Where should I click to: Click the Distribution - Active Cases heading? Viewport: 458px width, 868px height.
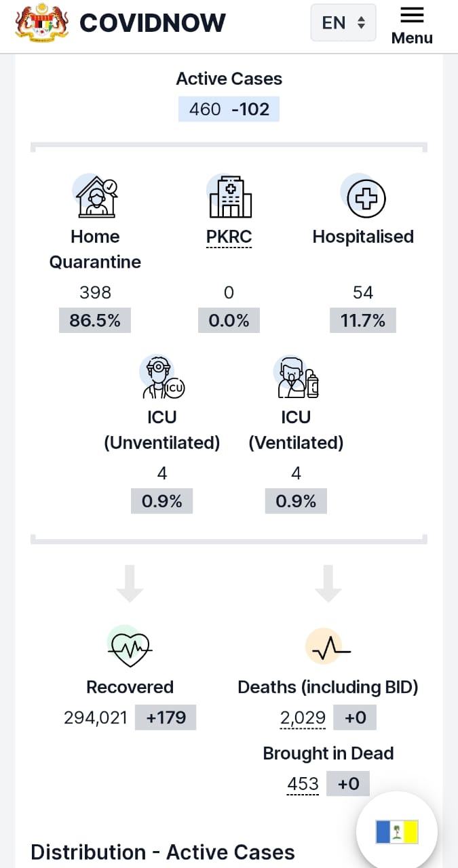pos(163,852)
